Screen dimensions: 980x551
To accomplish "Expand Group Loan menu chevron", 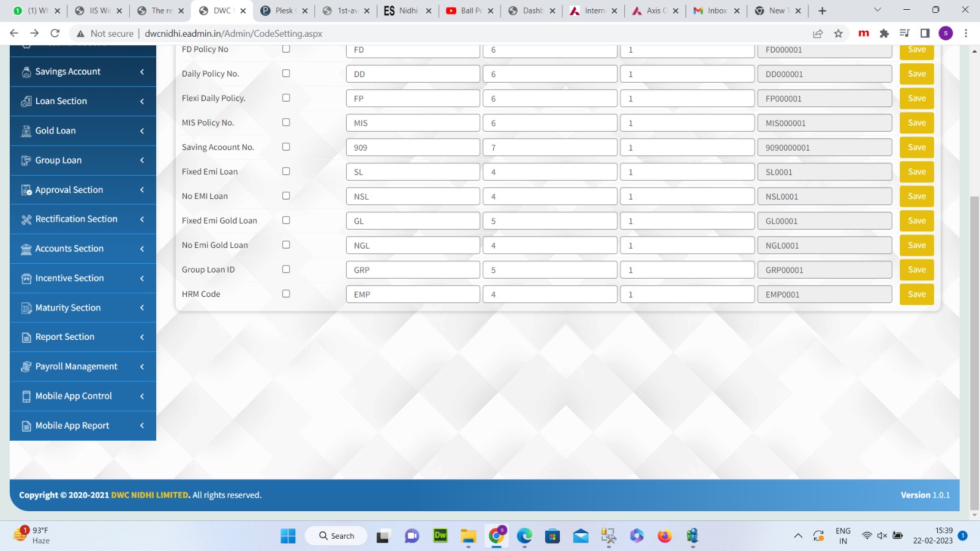I will [x=142, y=160].
